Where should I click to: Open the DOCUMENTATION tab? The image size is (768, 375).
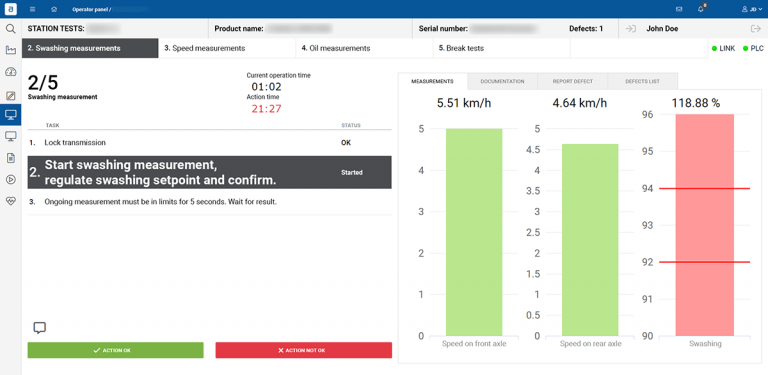pos(503,81)
